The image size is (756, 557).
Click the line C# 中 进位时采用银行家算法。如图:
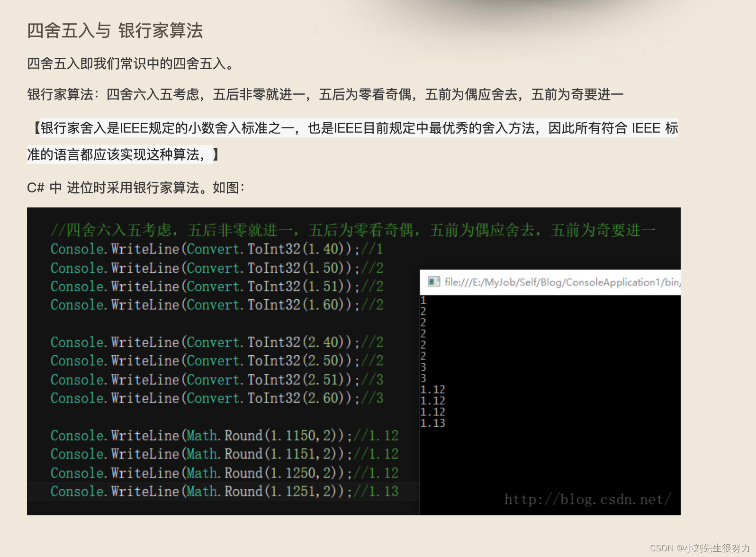click(x=136, y=188)
